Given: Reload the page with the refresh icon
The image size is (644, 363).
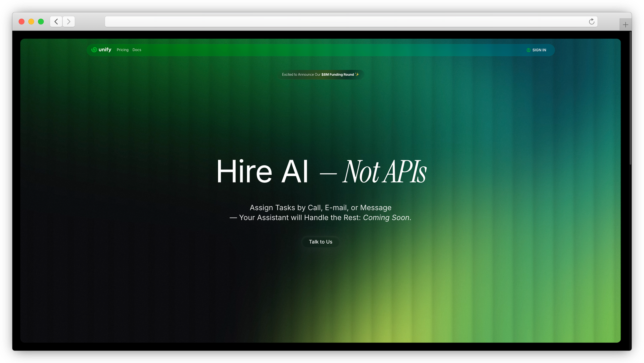Looking at the screenshot, I should [x=592, y=22].
